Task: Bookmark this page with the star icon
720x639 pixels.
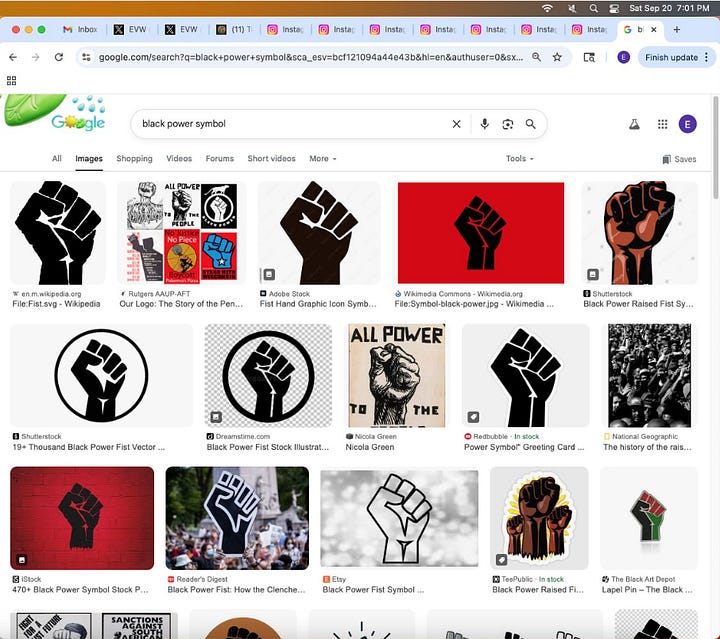Action: pos(557,57)
